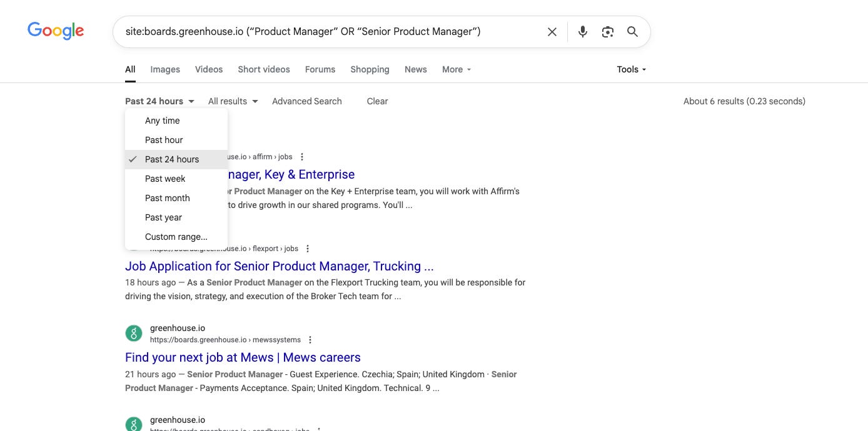This screenshot has height=431, width=868.
Task: Click About 6 results stats text
Action: coord(744,101)
